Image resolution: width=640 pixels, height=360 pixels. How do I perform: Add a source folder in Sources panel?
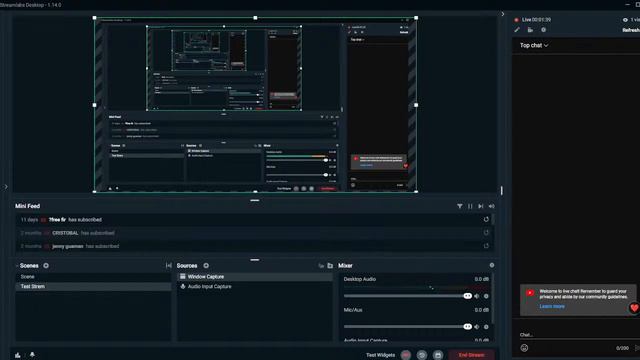point(330,266)
